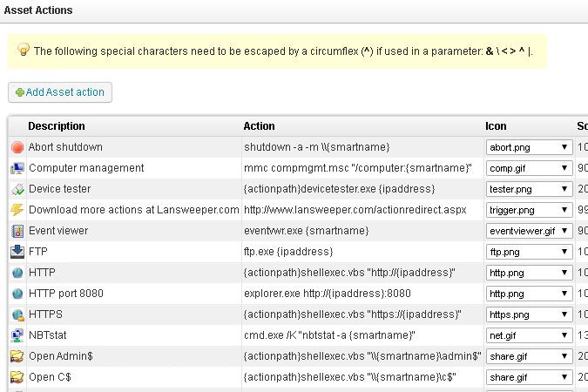Click the Description column header

coord(57,126)
